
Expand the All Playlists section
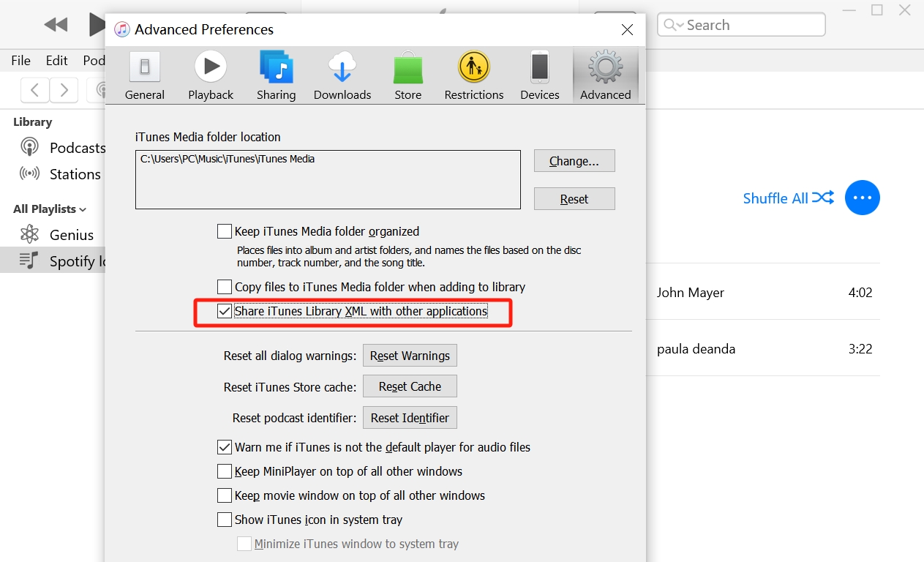click(x=50, y=209)
